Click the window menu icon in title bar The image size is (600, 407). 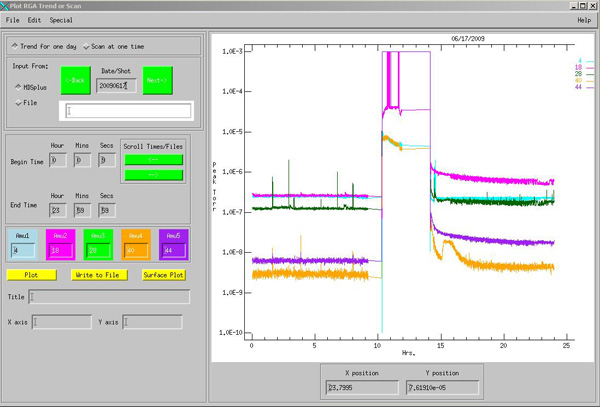(x=5, y=6)
